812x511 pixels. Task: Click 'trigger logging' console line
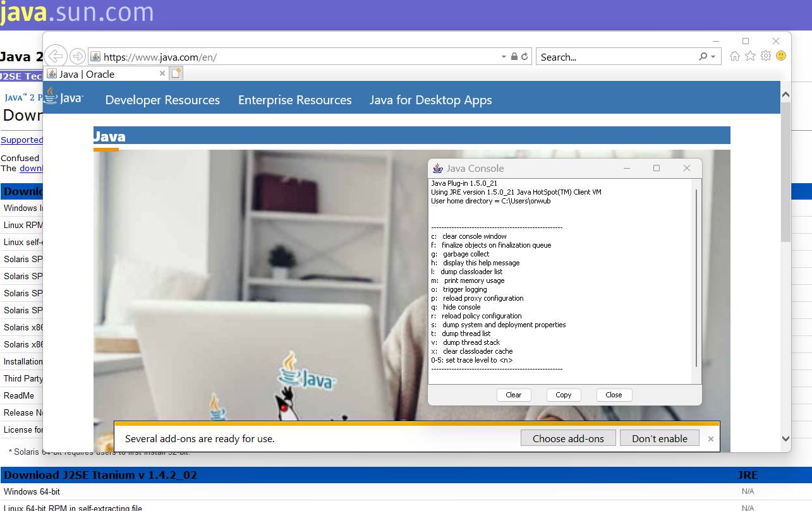pos(459,289)
